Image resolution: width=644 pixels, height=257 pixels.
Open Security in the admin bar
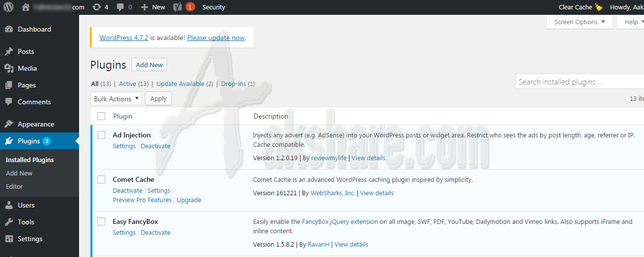(214, 7)
